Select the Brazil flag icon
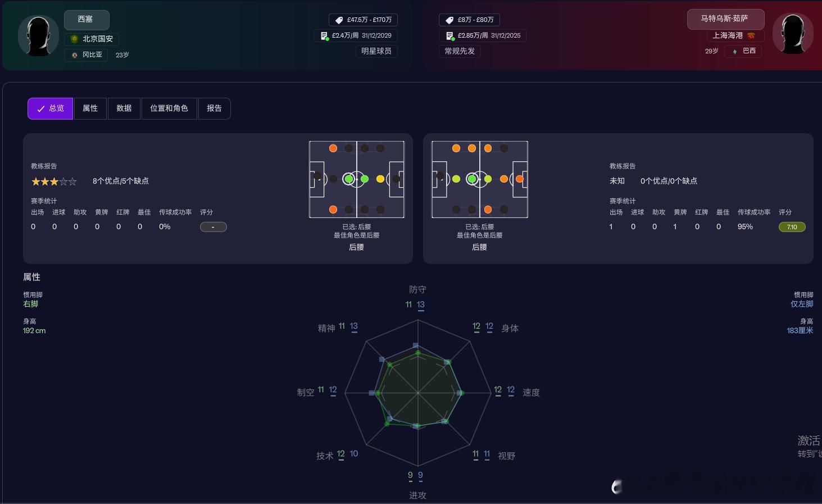 point(735,51)
